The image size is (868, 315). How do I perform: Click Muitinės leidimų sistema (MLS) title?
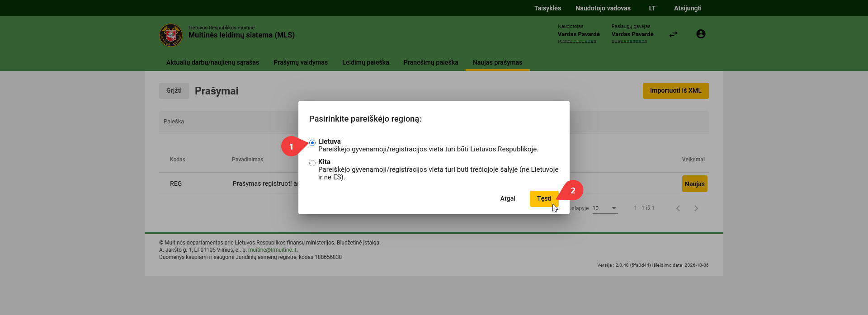(x=241, y=35)
